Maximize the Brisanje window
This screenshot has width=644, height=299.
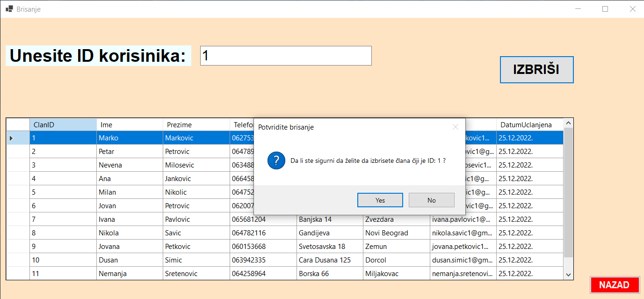605,9
